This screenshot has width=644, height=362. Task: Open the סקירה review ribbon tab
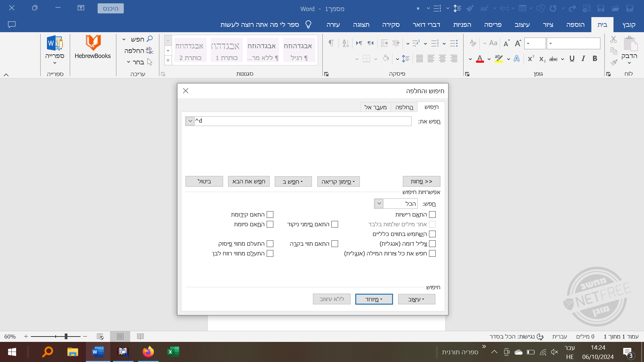pyautogui.click(x=391, y=25)
